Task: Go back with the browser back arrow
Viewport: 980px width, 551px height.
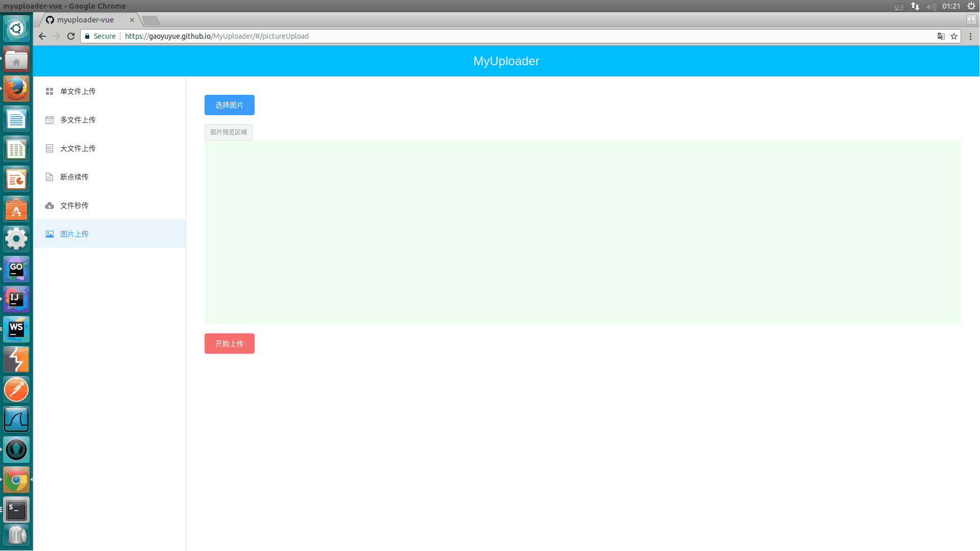Action: (42, 36)
